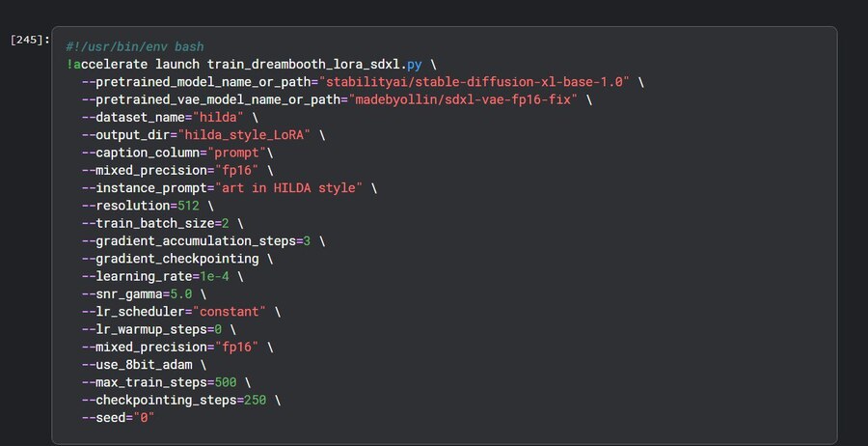Click the instance prompt "art in HILDA style"
Screen dimensions: 868x446
288,187
